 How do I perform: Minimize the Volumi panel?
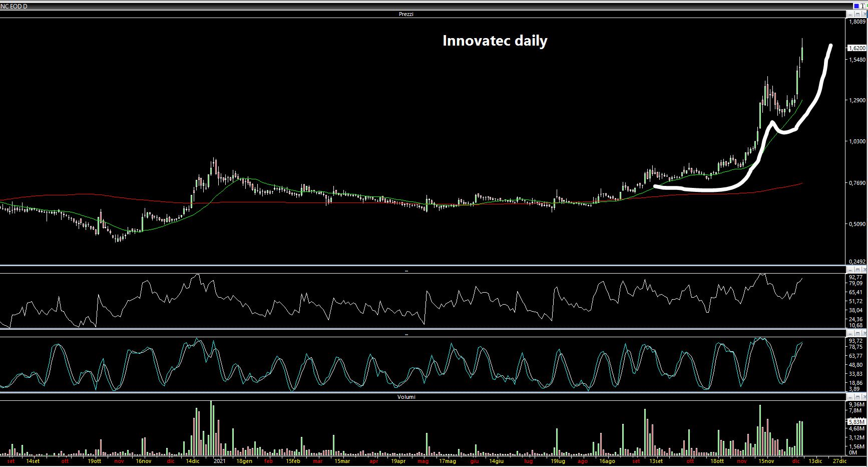click(x=850, y=396)
